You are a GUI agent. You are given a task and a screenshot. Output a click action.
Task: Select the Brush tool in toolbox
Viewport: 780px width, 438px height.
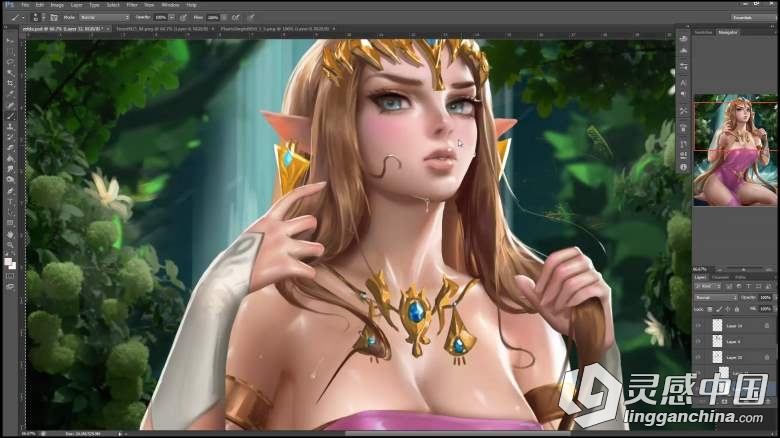point(10,115)
